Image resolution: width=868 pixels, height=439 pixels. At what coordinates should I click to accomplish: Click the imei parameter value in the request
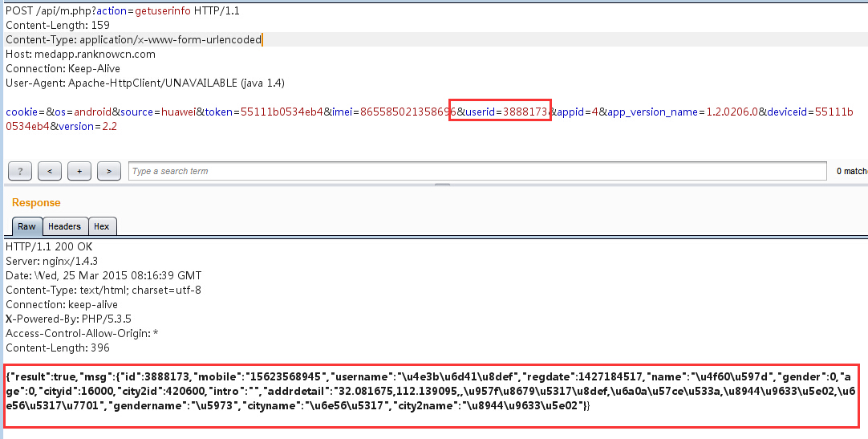click(408, 112)
